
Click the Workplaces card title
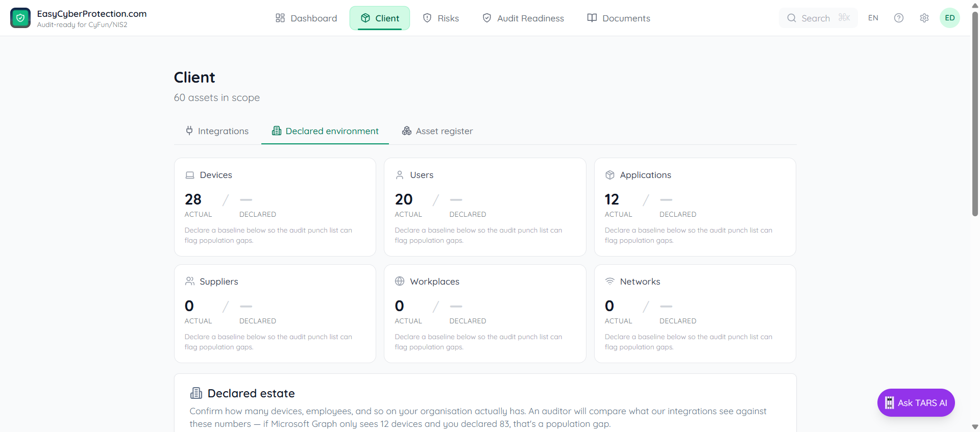click(435, 282)
